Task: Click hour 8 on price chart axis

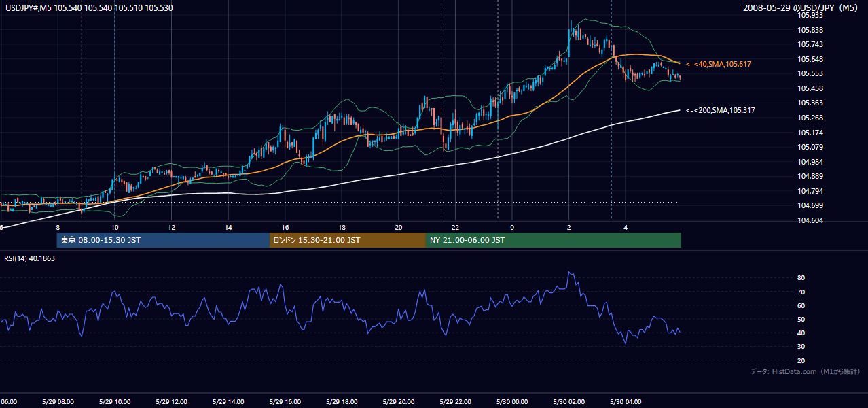Action: coord(58,227)
